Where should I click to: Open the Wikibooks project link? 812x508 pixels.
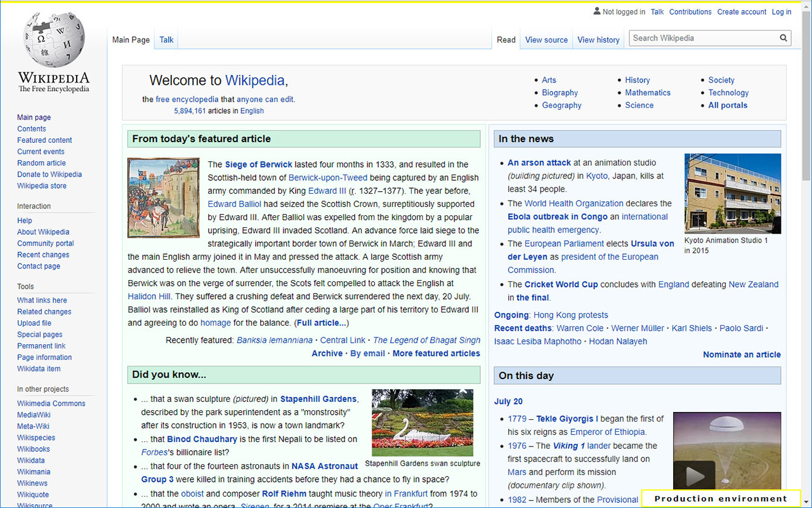point(34,449)
